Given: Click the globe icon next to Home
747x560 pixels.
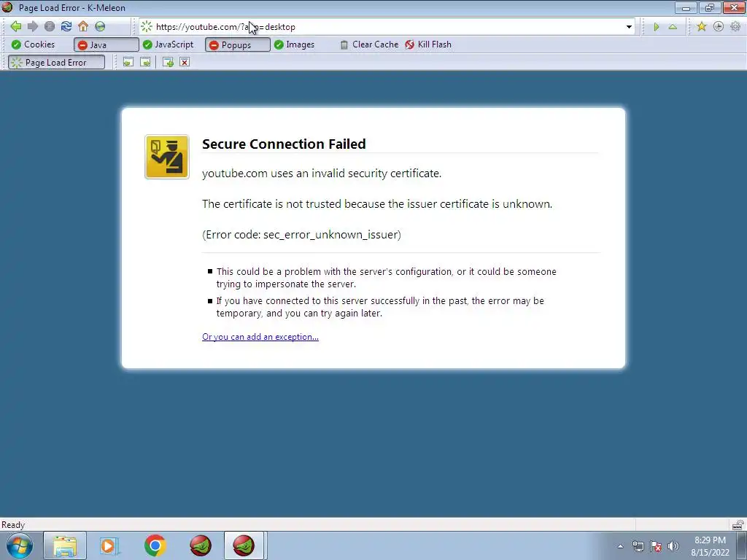Looking at the screenshot, I should point(100,26).
